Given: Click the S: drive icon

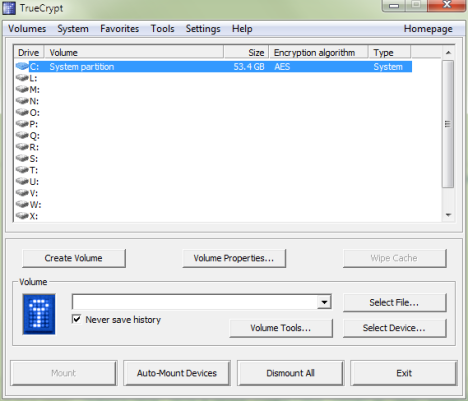Looking at the screenshot, I should pos(22,158).
